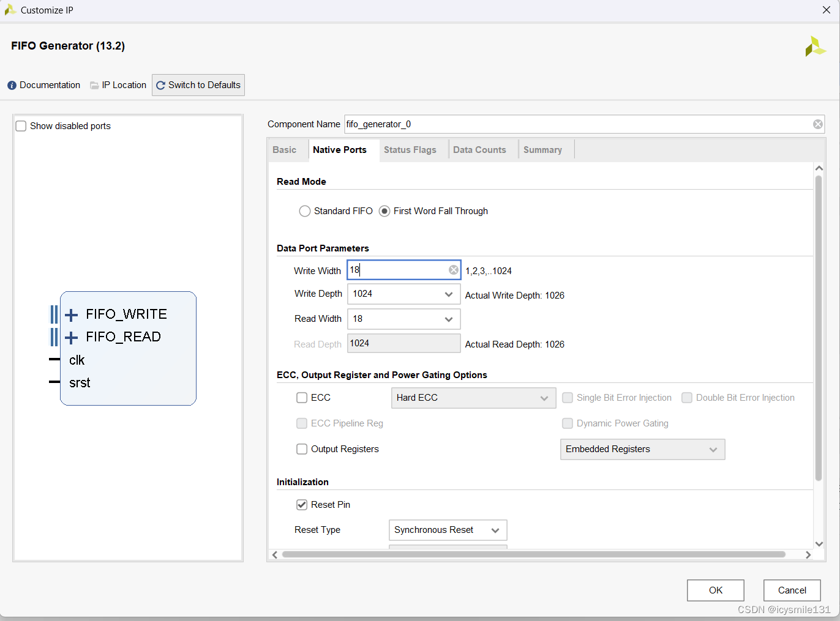Click the scroll left arrow
840x621 pixels.
point(275,555)
